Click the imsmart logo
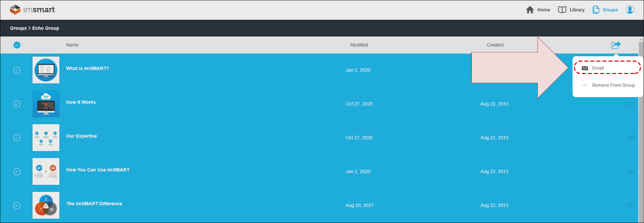Viewport: 644px width, 223px height. 32,10
